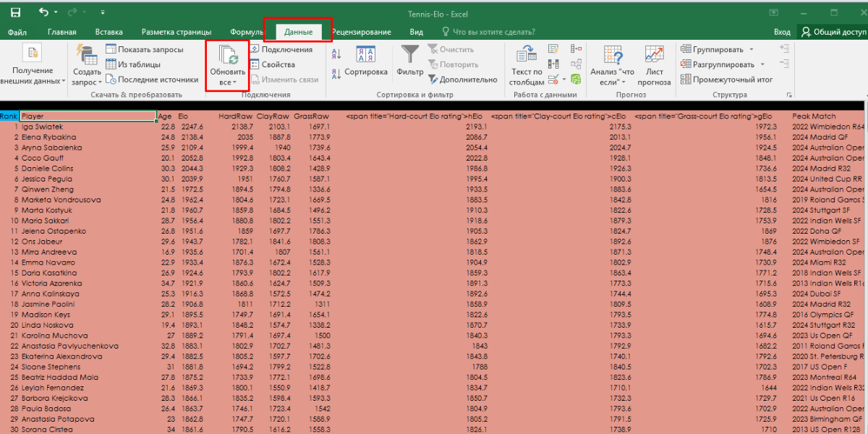This screenshot has width=868, height=434.
Task: Click the Sort A to Z icon
Action: pyautogui.click(x=336, y=54)
